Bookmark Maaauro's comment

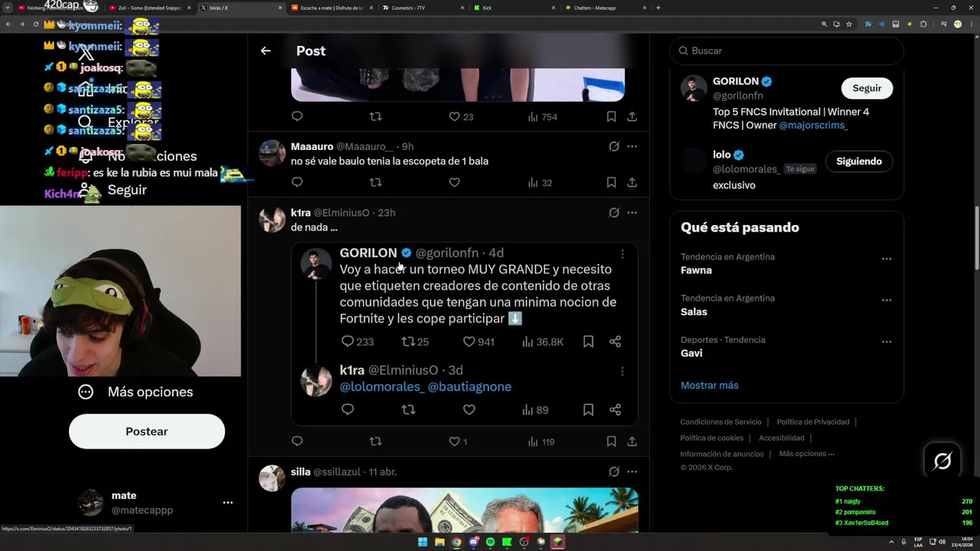(611, 182)
